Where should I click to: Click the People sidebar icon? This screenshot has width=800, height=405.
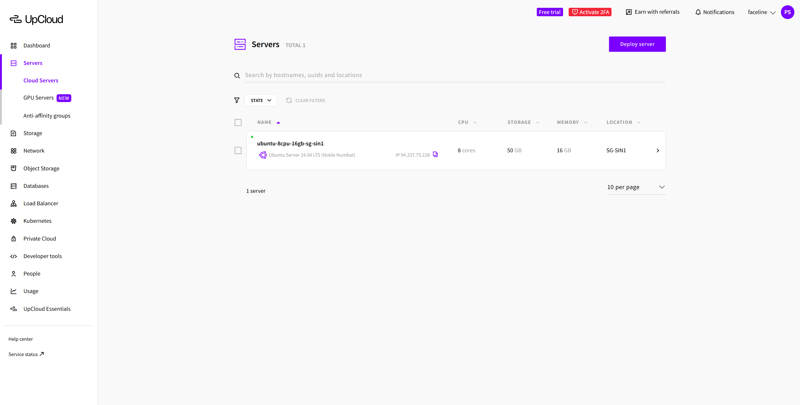[14, 274]
